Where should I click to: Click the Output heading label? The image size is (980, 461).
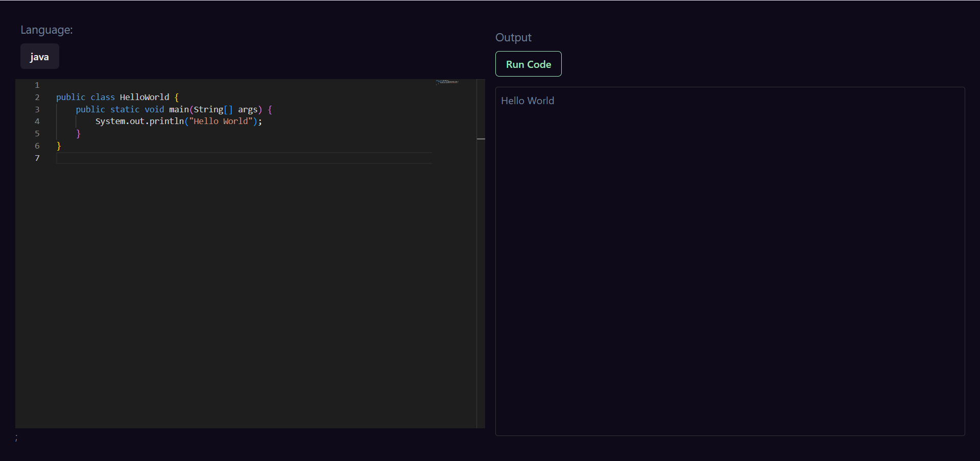click(x=513, y=38)
